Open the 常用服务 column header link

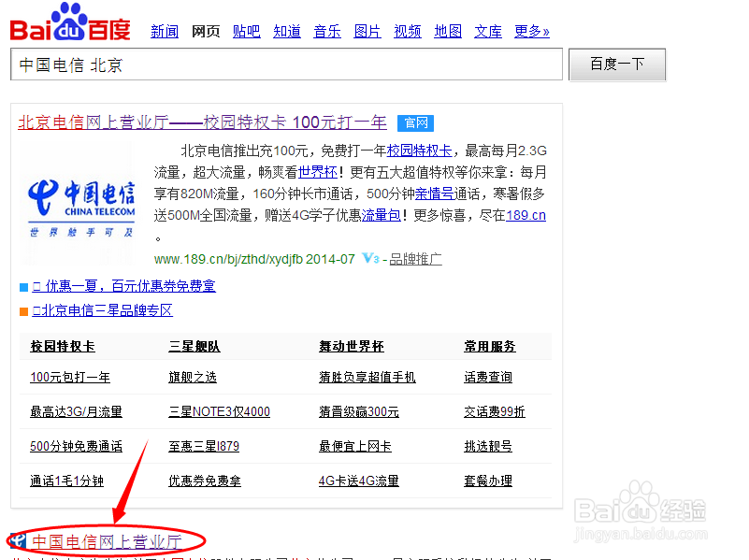point(490,346)
